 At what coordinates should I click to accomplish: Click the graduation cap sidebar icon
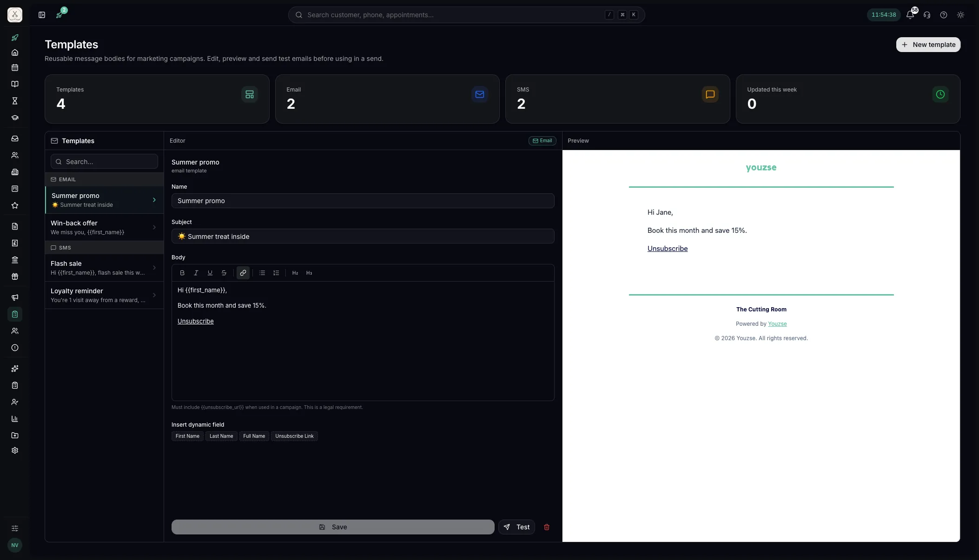tap(15, 118)
